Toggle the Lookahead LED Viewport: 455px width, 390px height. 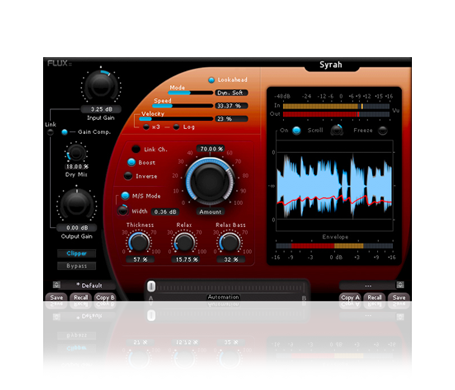(x=211, y=80)
